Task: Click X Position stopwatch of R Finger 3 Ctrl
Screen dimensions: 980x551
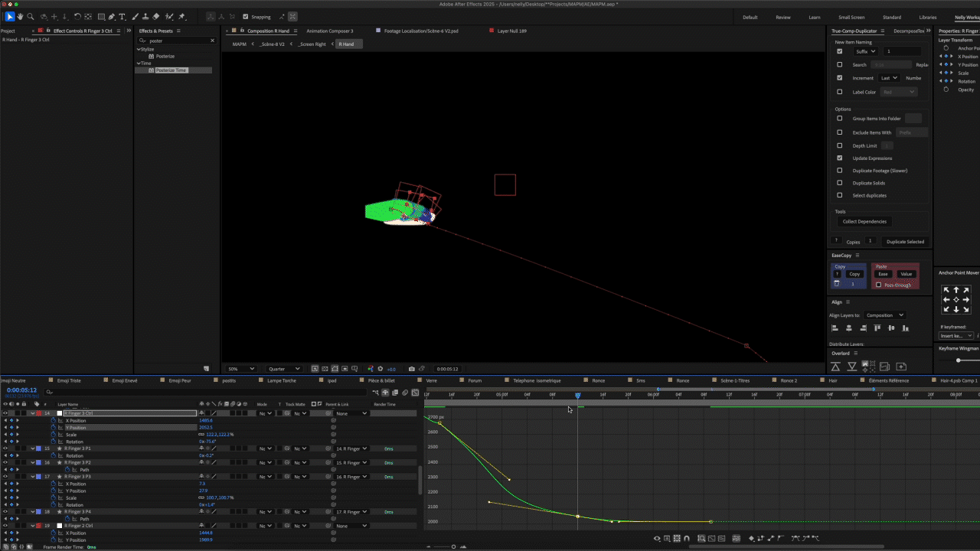Action: tap(54, 420)
